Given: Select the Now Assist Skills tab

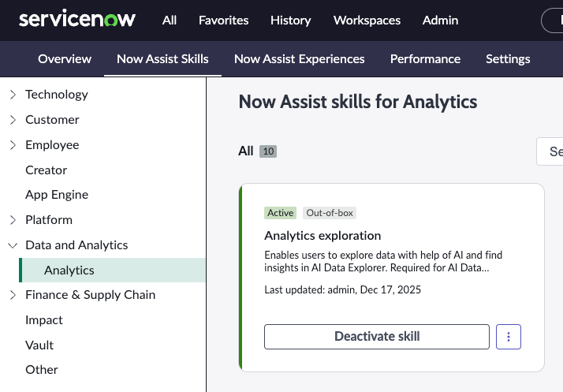Looking at the screenshot, I should [162, 59].
